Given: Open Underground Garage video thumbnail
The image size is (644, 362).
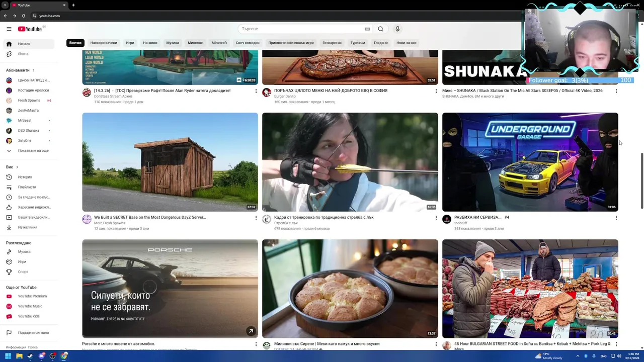Looking at the screenshot, I should 530,162.
